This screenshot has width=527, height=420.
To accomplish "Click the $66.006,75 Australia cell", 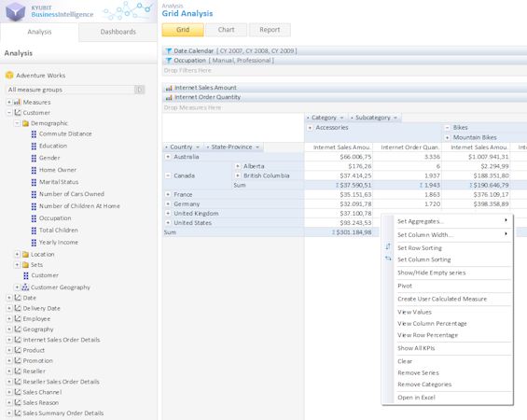I will (x=339, y=157).
